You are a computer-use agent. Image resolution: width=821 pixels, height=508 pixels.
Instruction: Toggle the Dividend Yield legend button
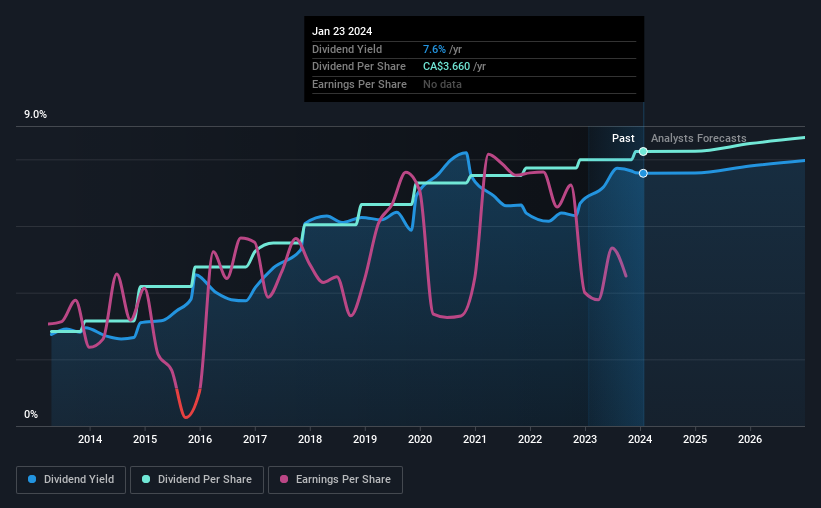pos(71,480)
